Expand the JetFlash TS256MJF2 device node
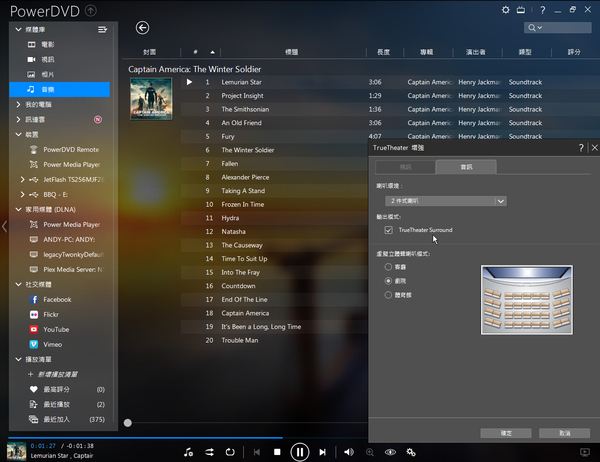The image size is (600, 462). [x=22, y=179]
